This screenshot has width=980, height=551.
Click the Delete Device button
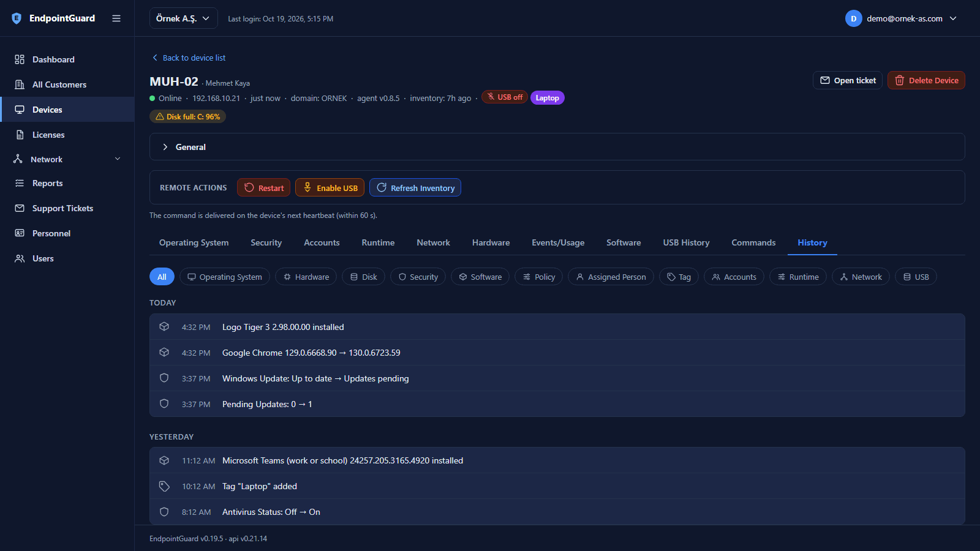(926, 80)
